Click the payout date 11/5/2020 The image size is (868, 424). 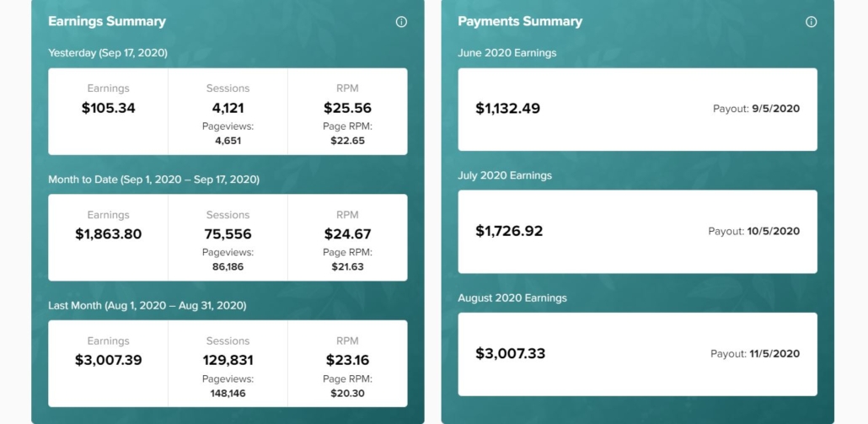tap(774, 354)
